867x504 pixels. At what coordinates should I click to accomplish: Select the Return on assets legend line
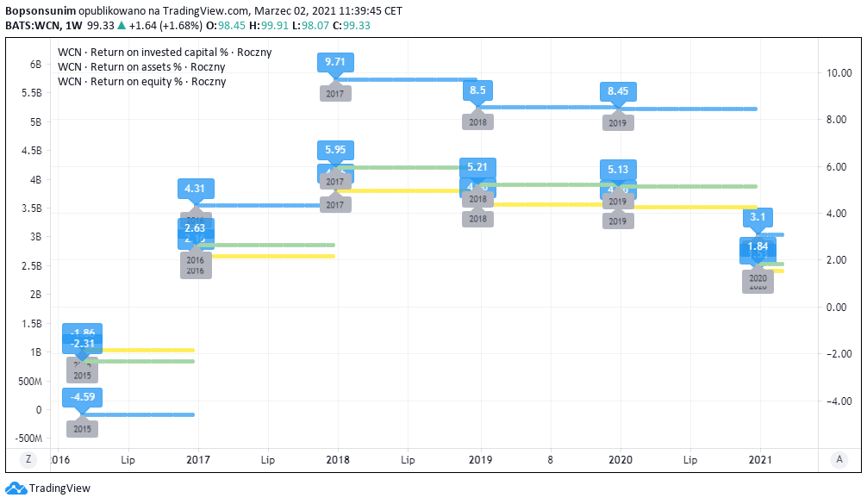[141, 67]
